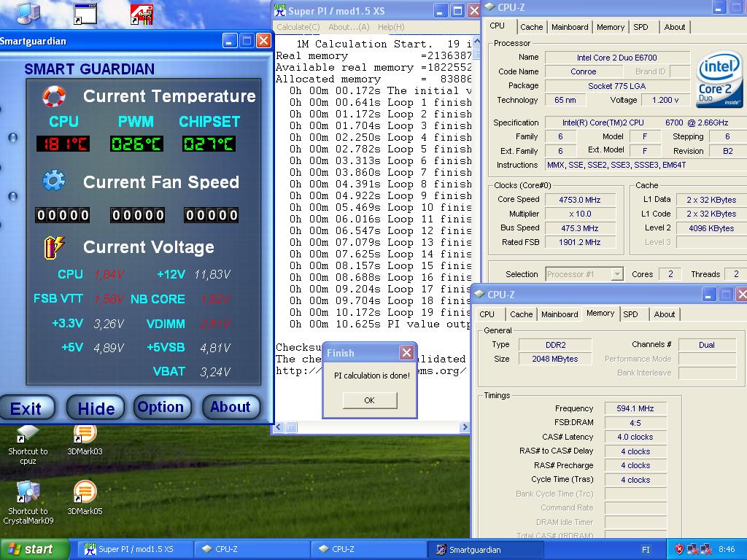Select the About tab in top CPU-Z window
This screenshot has width=747, height=560.
tap(675, 27)
